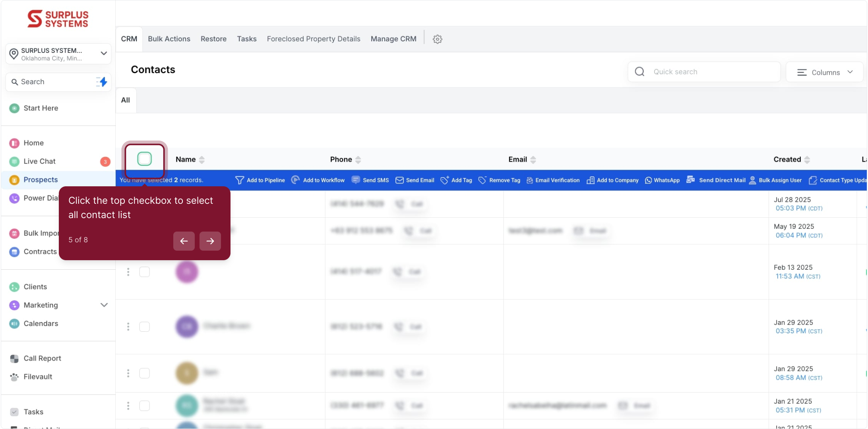Click the settings gear icon beside Manage CRM
Image resolution: width=868 pixels, height=429 pixels.
pos(437,39)
